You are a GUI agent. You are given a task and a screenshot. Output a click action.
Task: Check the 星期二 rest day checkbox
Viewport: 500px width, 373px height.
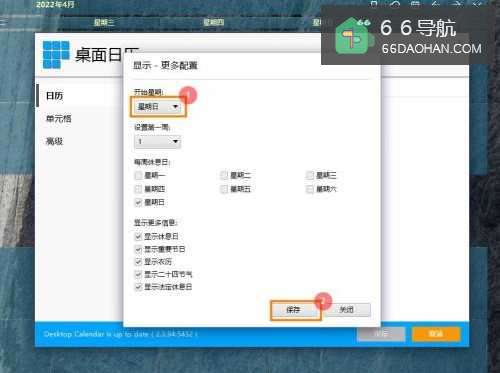224,175
